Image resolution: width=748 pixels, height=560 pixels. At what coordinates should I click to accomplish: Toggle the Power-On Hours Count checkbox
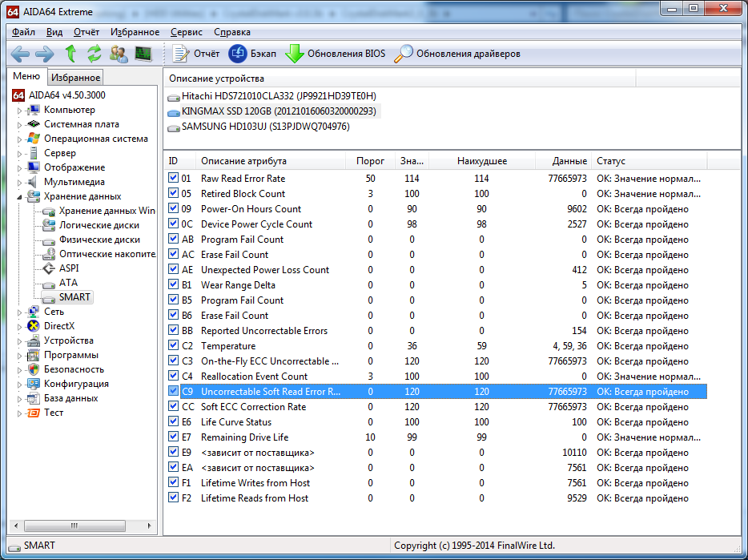coord(173,208)
